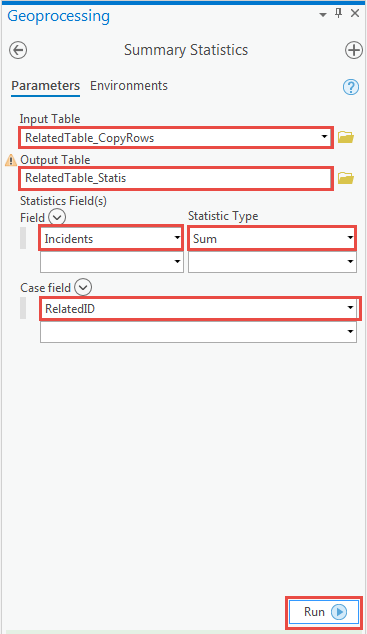Open the Input Table RelatedTable_CopyRows dropdown

point(176,137)
